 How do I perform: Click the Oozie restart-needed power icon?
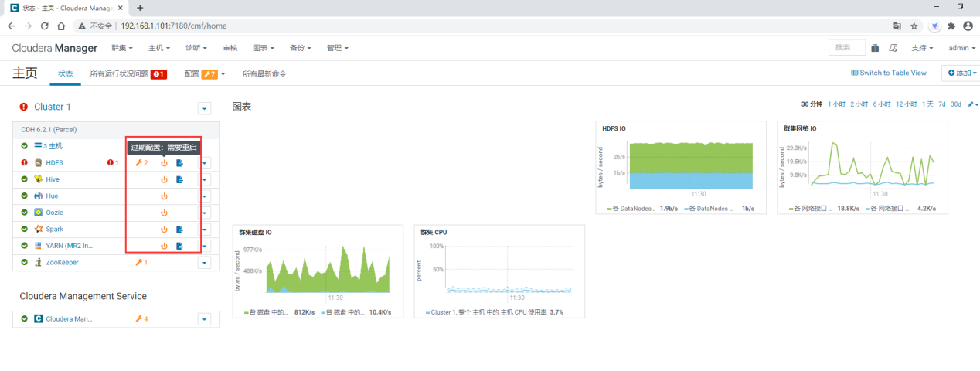pos(164,213)
